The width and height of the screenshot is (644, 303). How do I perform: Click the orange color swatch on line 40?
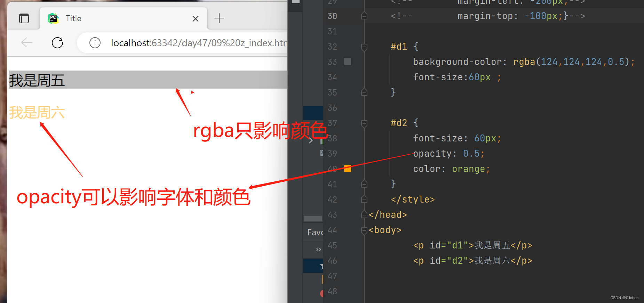348,169
